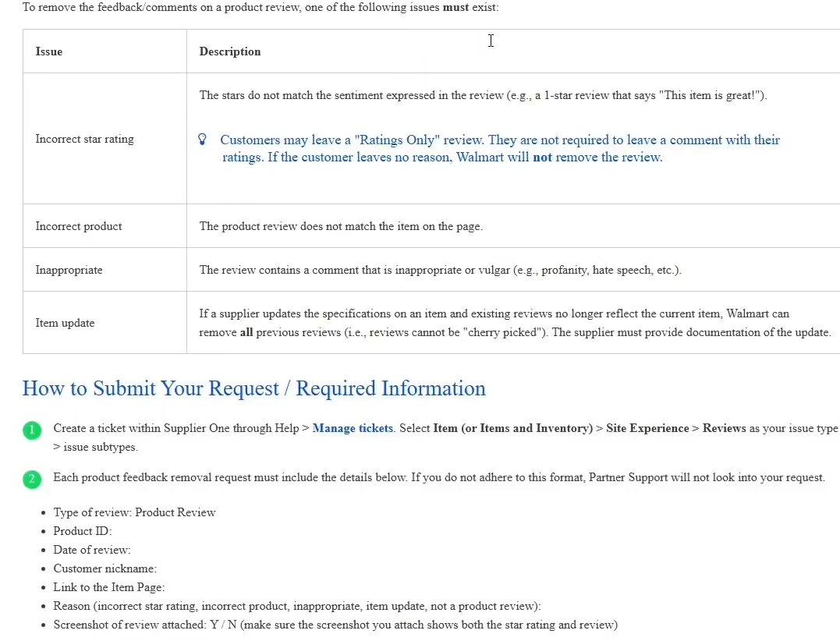Open the Manage tickets link
Image resolution: width=840 pixels, height=641 pixels.
click(x=353, y=428)
